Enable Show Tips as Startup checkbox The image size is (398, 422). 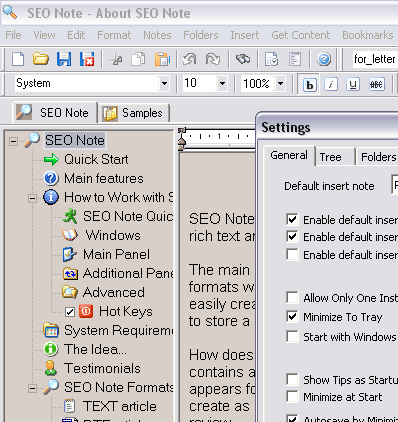pyautogui.click(x=292, y=379)
